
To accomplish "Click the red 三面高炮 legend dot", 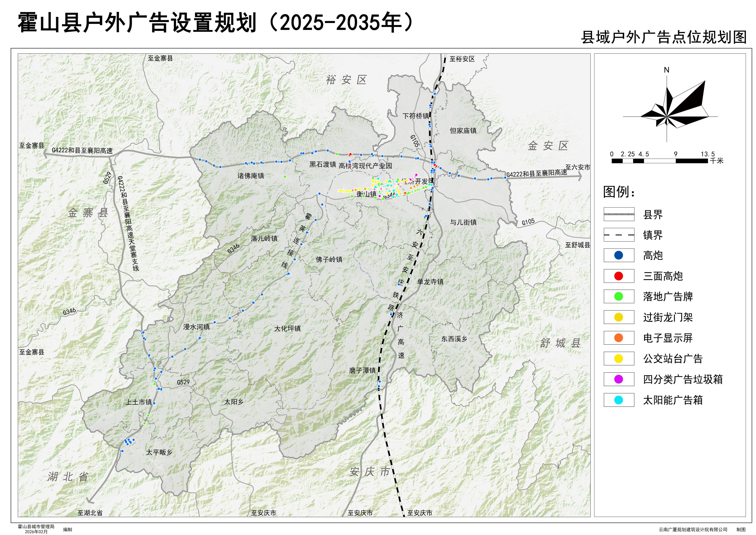I will pyautogui.click(x=619, y=276).
